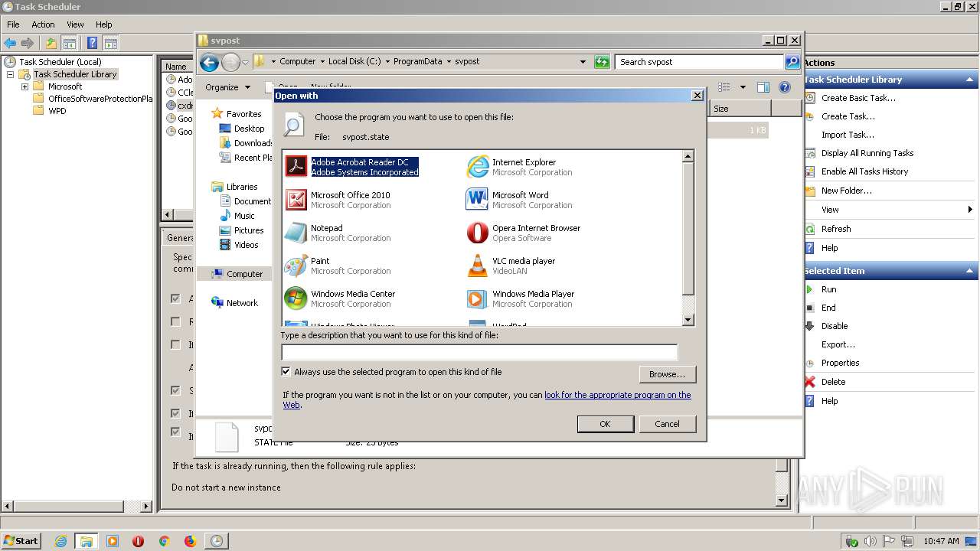Click Cancel in Open with dialog

(x=667, y=424)
